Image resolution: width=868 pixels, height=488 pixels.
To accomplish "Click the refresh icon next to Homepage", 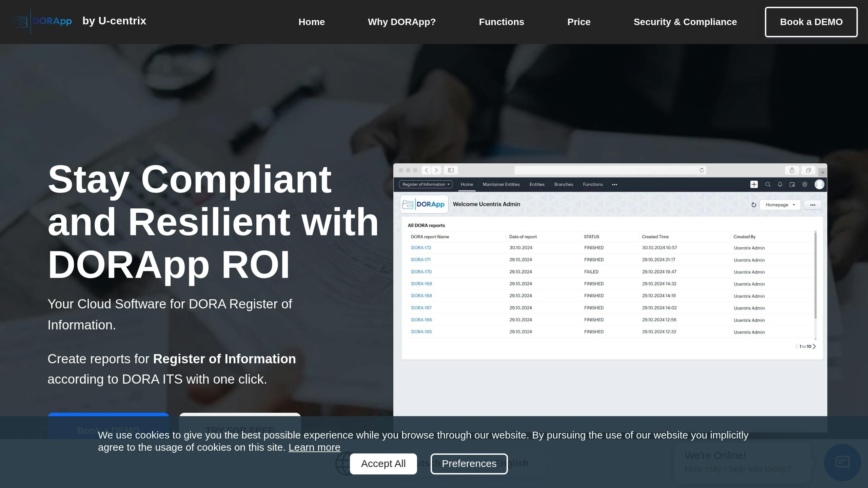I will pyautogui.click(x=754, y=205).
